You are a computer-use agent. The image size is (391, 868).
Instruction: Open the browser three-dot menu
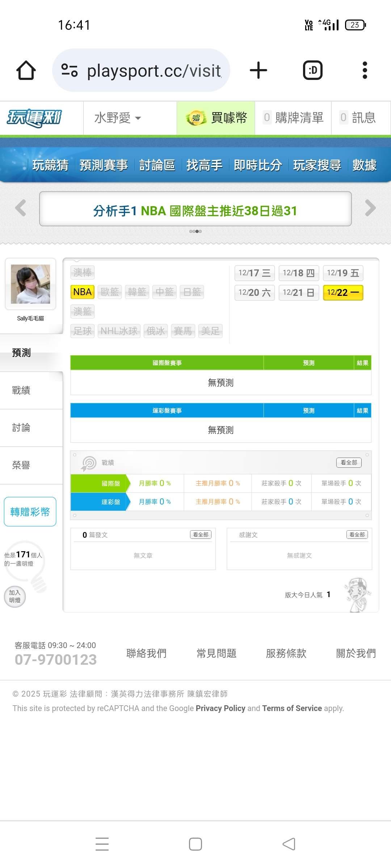tap(365, 70)
